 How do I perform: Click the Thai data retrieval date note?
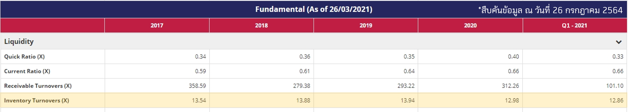(550, 10)
